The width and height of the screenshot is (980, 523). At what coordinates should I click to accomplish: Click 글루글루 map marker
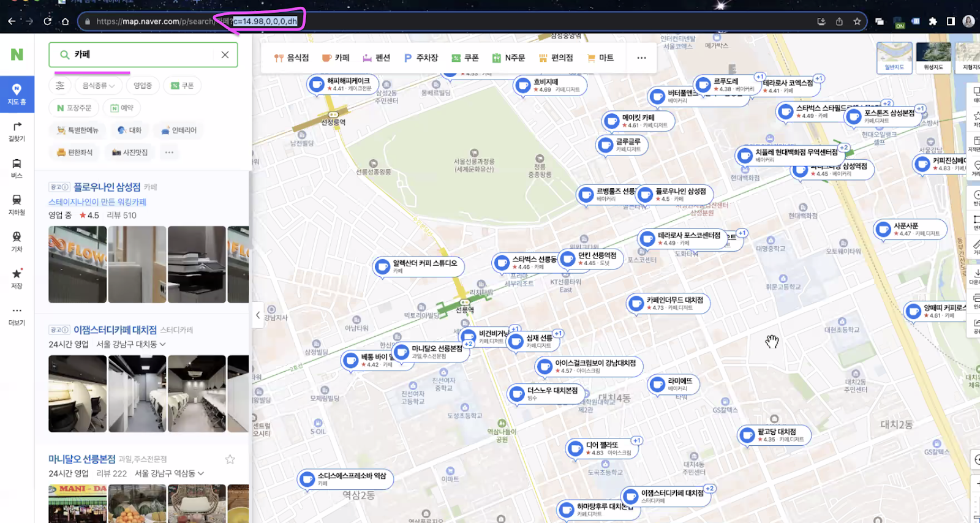[x=622, y=145]
